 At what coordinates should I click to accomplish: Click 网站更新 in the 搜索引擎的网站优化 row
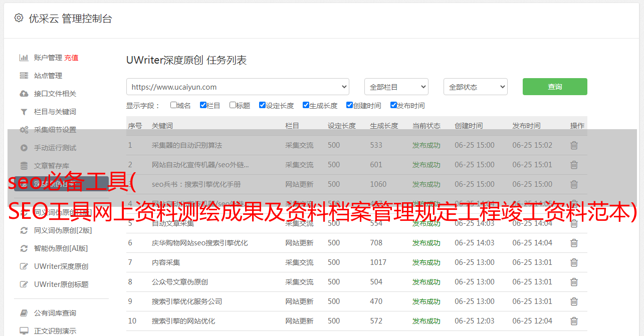coord(299,321)
